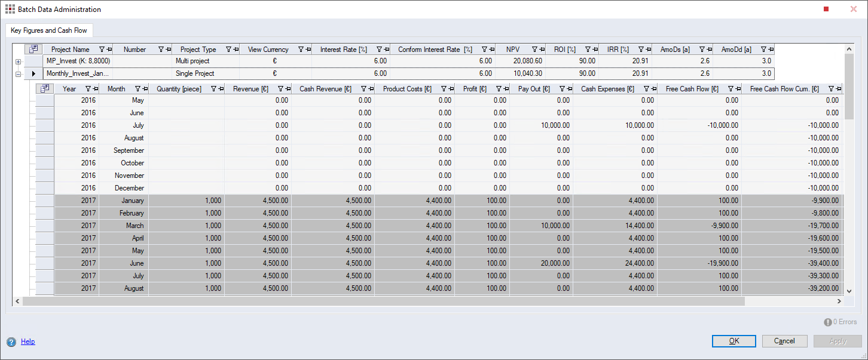
Task: Open the filter on Project Name column
Action: point(102,50)
